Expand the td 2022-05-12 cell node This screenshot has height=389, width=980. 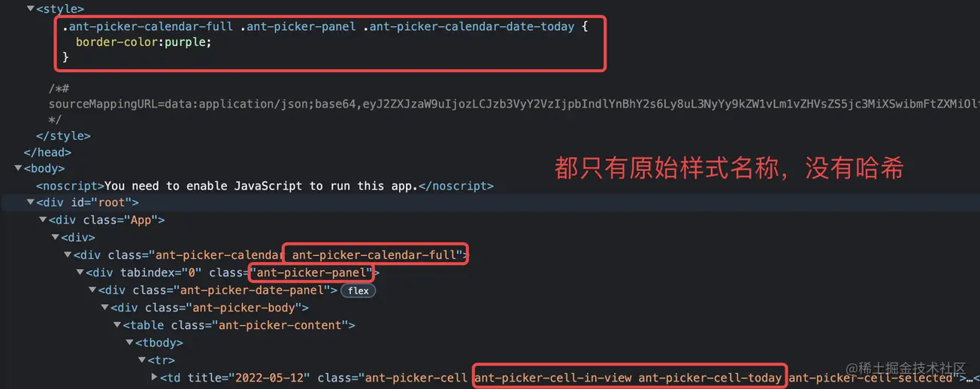154,377
